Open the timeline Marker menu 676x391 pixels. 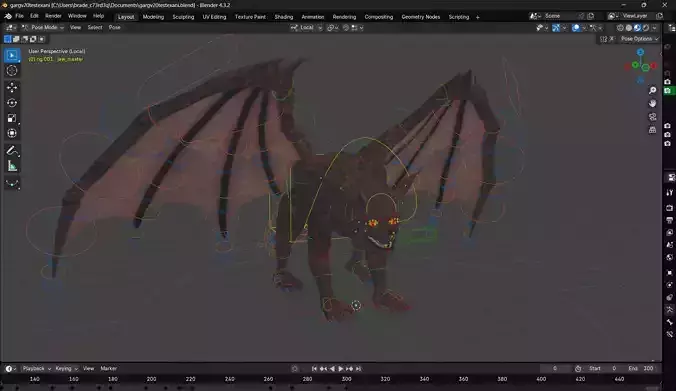pyautogui.click(x=109, y=369)
